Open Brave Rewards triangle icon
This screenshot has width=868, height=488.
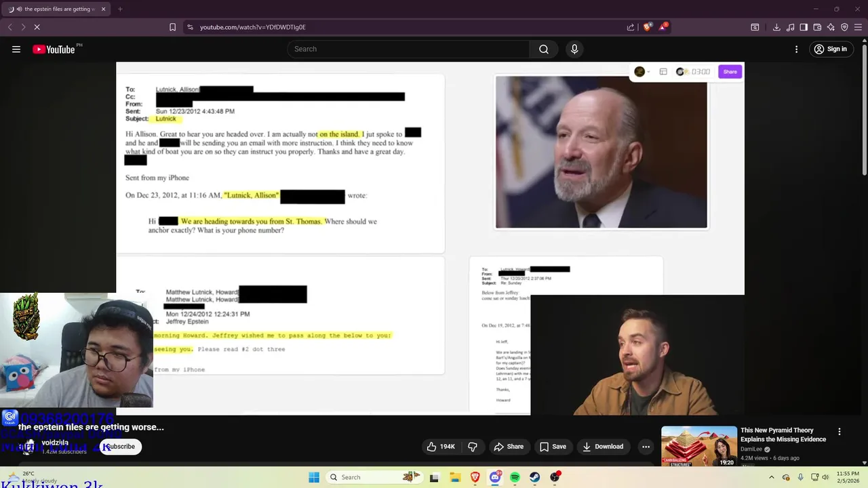663,27
